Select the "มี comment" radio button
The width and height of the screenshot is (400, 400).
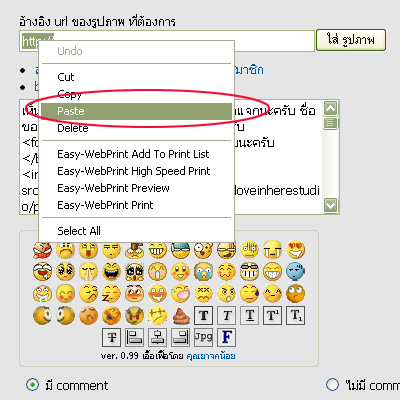click(32, 385)
